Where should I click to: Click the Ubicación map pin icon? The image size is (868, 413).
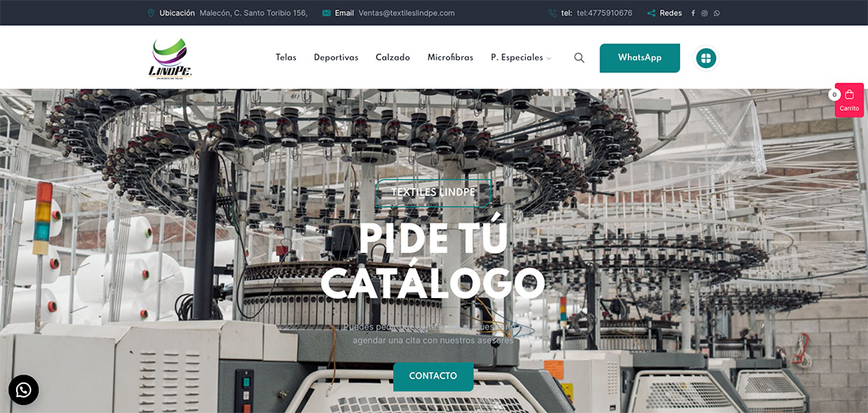[x=151, y=13]
